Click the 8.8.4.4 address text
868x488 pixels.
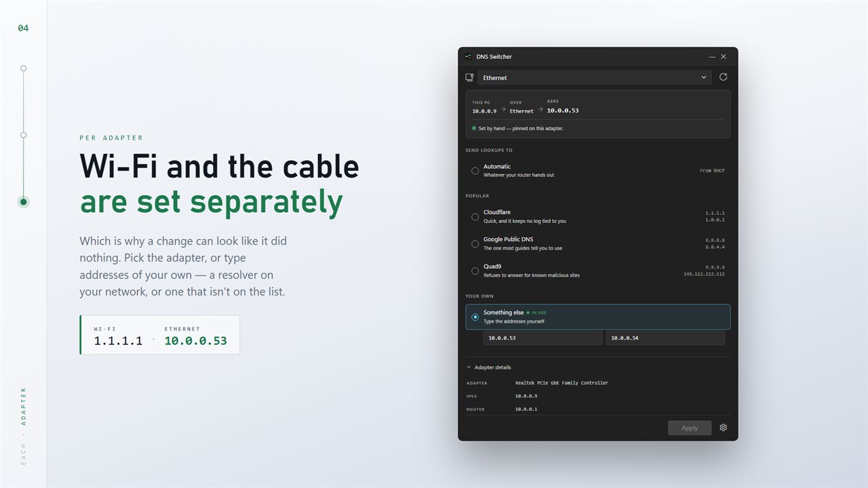click(x=715, y=247)
